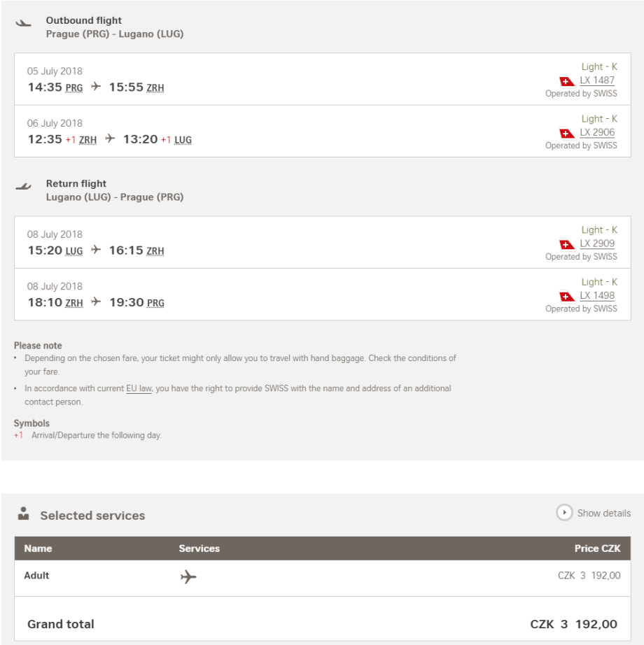Click the Grand total amount CZK 3 192,00

click(573, 624)
